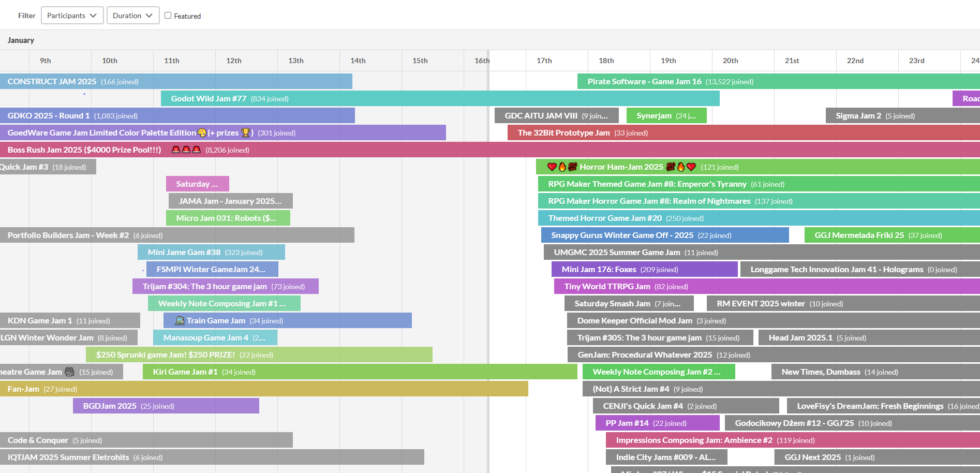Image resolution: width=980 pixels, height=473 pixels.
Task: Open FSMPI Winter GameJam 24 entry
Action: 212,270
